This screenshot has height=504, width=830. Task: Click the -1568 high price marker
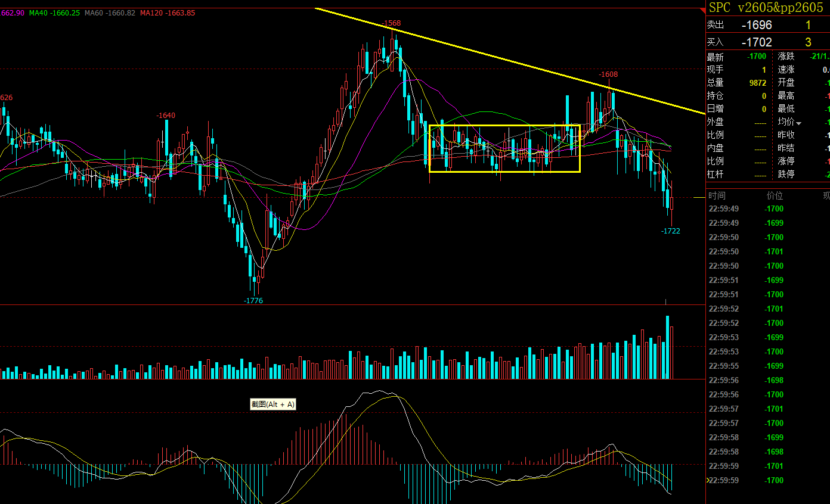coord(391,23)
